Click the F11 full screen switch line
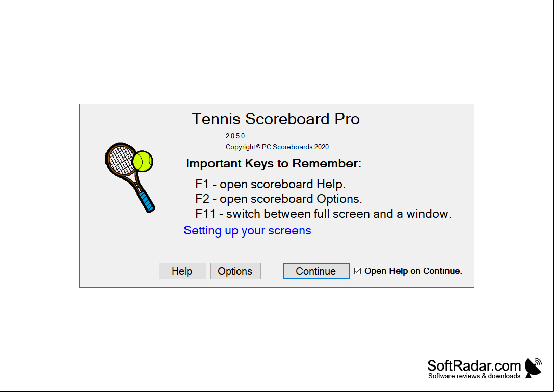Screen dimensions: 554x392 tap(323, 214)
